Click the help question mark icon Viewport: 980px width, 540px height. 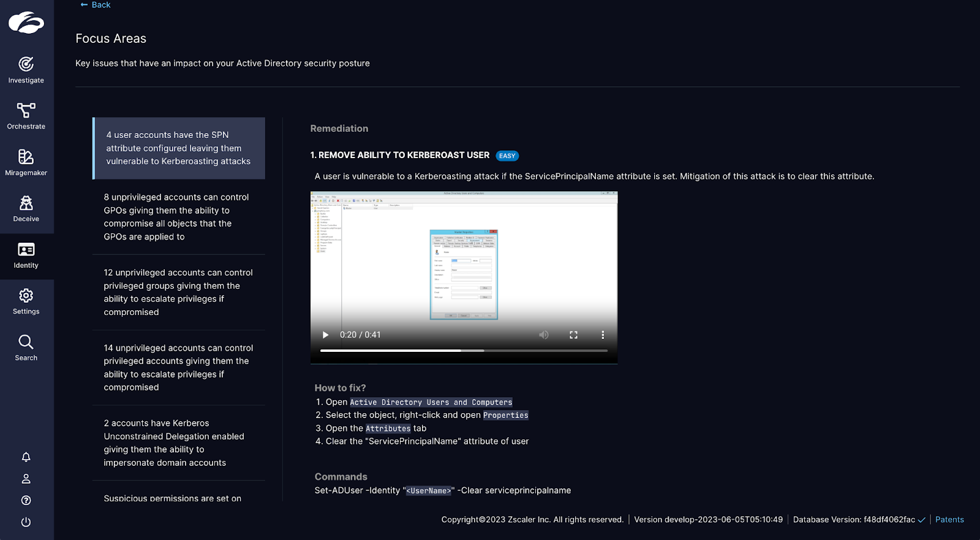click(26, 500)
